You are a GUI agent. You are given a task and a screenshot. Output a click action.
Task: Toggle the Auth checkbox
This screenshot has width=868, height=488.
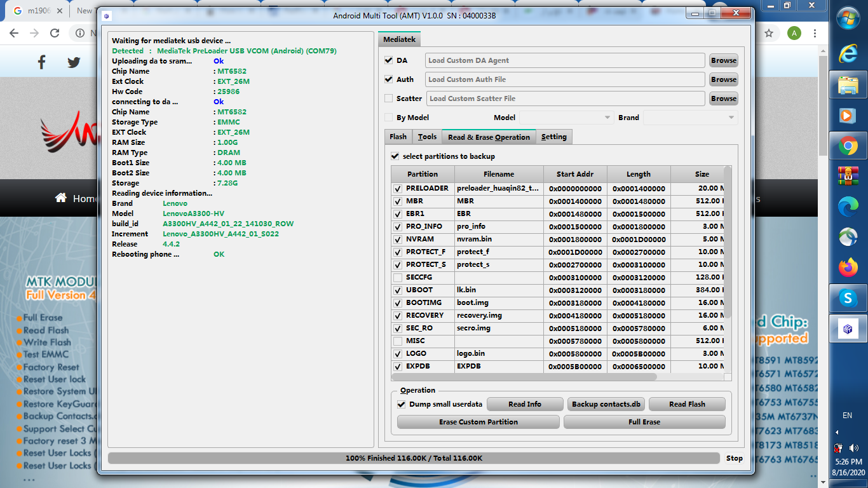click(389, 79)
